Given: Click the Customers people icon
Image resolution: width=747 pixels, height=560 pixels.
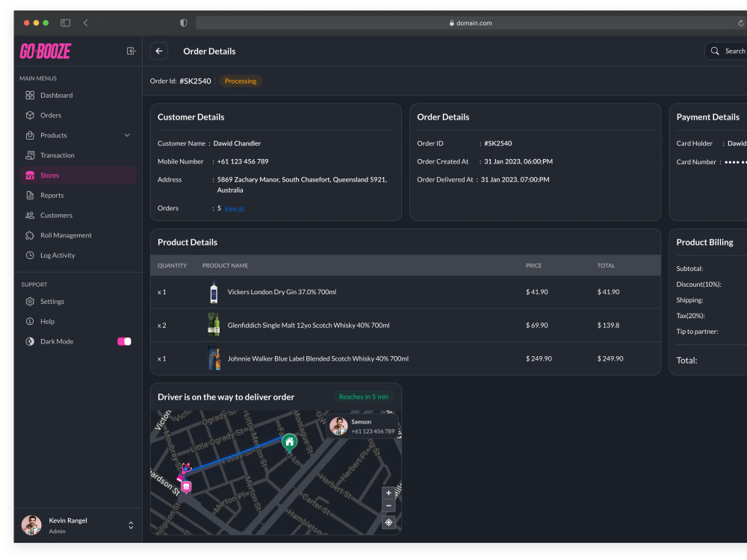Looking at the screenshot, I should point(30,215).
